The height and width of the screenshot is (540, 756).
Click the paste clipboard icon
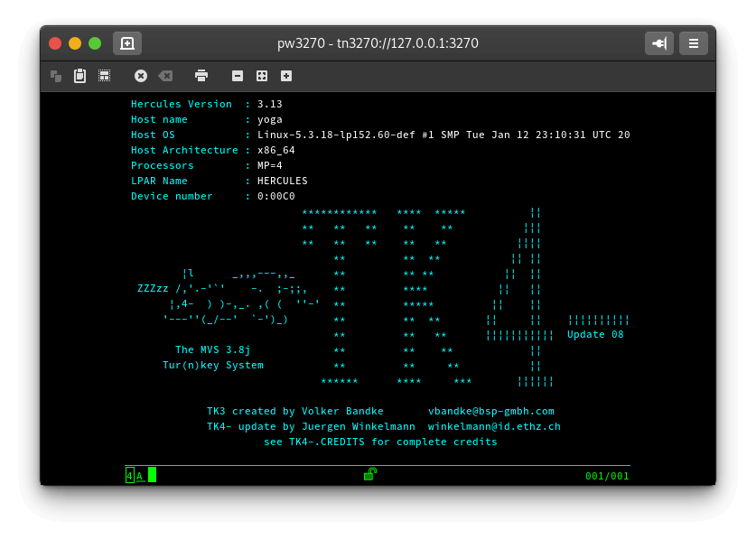[79, 76]
